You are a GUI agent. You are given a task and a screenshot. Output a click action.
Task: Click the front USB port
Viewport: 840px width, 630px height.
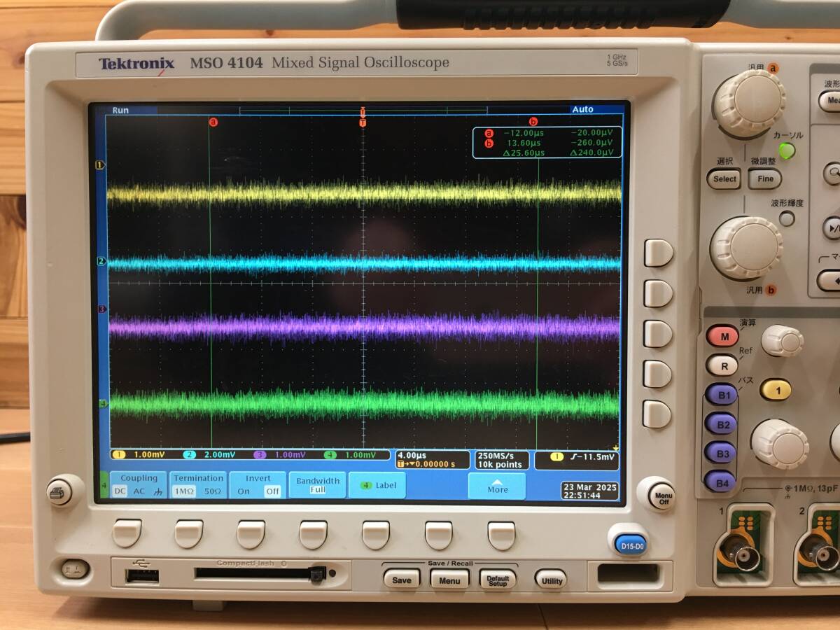[142, 576]
